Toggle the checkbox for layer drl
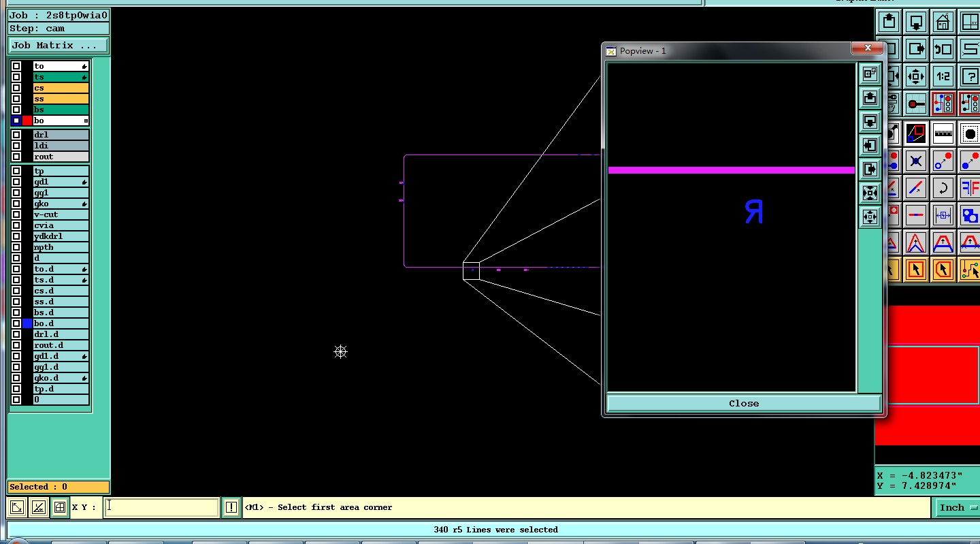980x544 pixels. (16, 135)
